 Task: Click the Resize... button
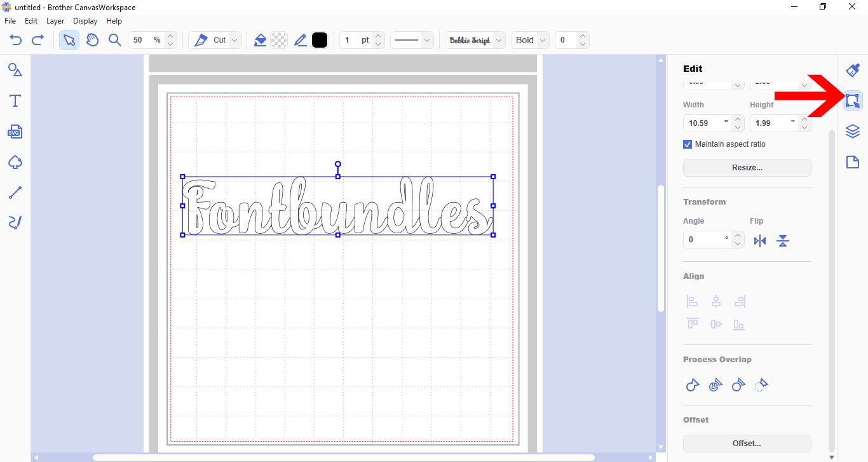tap(747, 168)
